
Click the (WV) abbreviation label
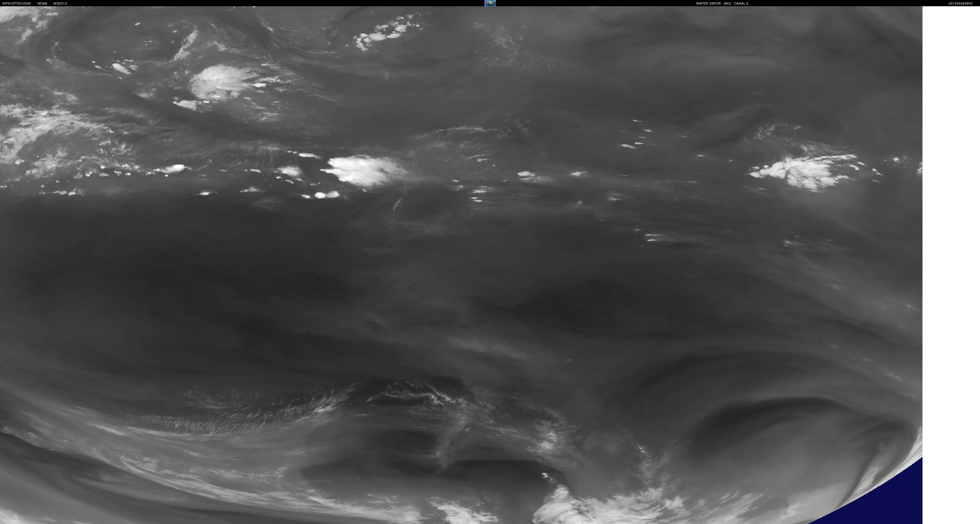727,3
